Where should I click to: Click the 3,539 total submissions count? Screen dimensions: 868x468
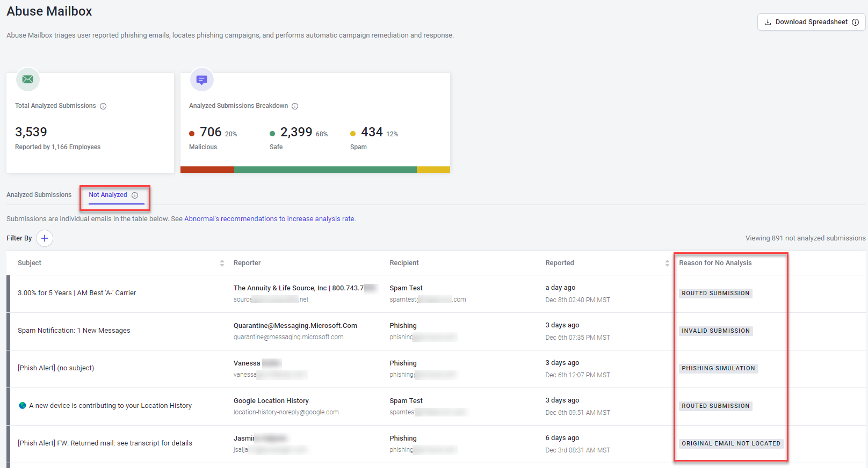(x=31, y=132)
